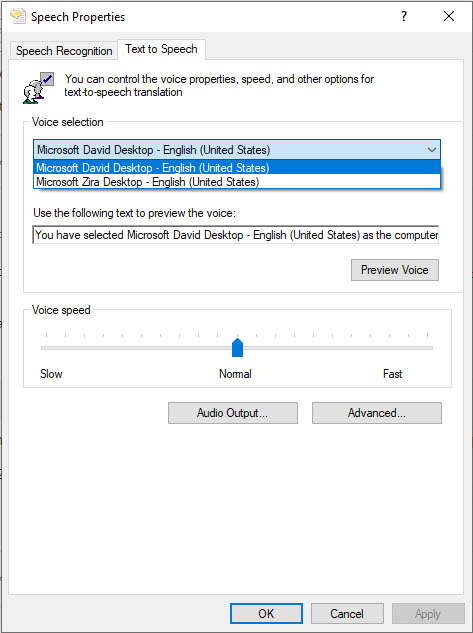Choose Microsoft David Desktop from list
Image resolution: width=473 pixels, height=633 pixels.
coord(237,168)
